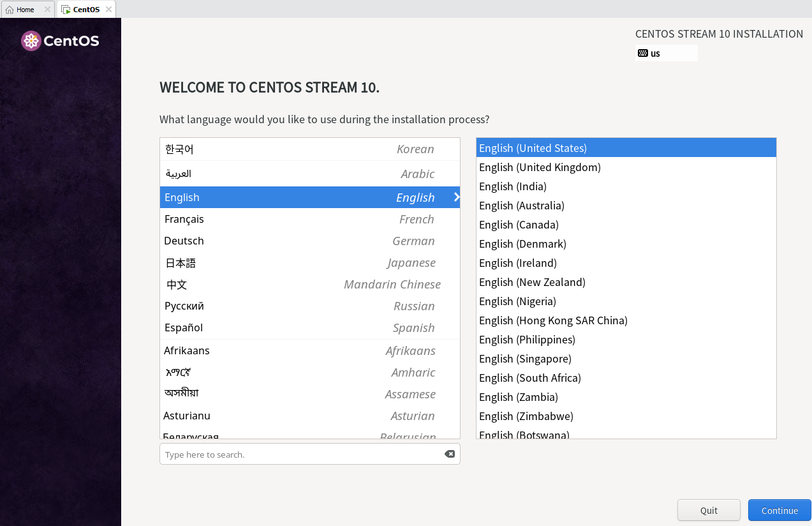Viewport: 812px width, 526px height.
Task: Select Français French language
Action: 310,219
